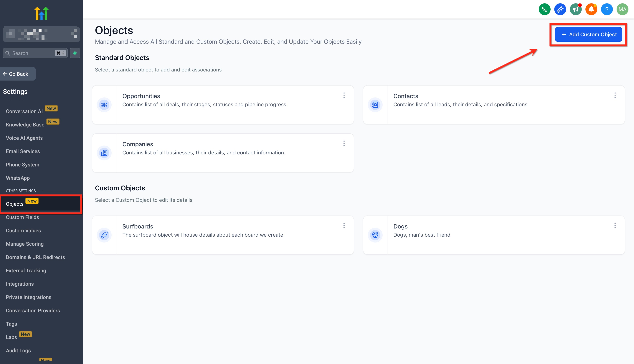Open the MA user avatar menu

pos(622,9)
